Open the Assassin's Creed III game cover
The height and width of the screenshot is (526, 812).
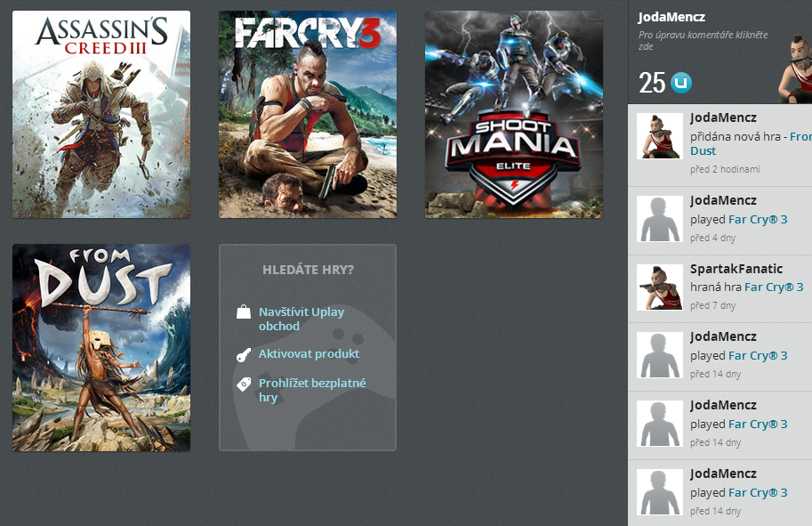[101, 114]
